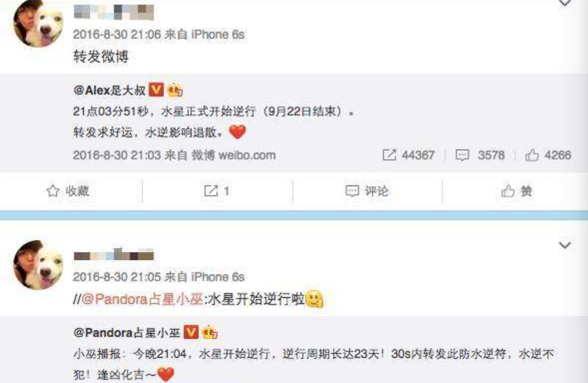
Task: Open @Alex是大叔 profile link
Action: pos(110,90)
